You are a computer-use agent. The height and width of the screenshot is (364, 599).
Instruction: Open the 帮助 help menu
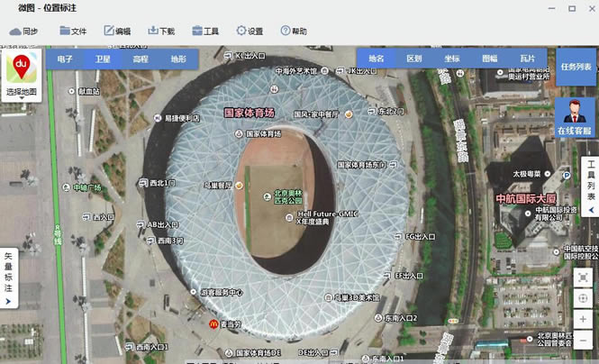pyautogui.click(x=294, y=31)
